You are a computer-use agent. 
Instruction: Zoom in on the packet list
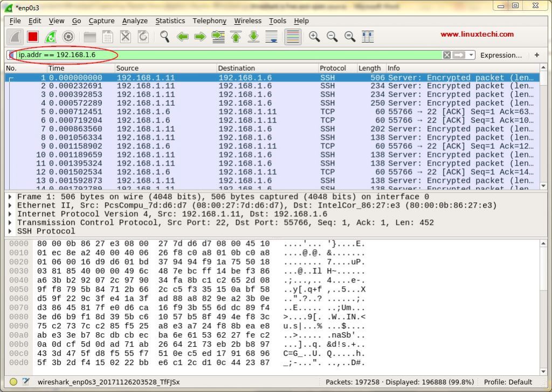(x=314, y=37)
